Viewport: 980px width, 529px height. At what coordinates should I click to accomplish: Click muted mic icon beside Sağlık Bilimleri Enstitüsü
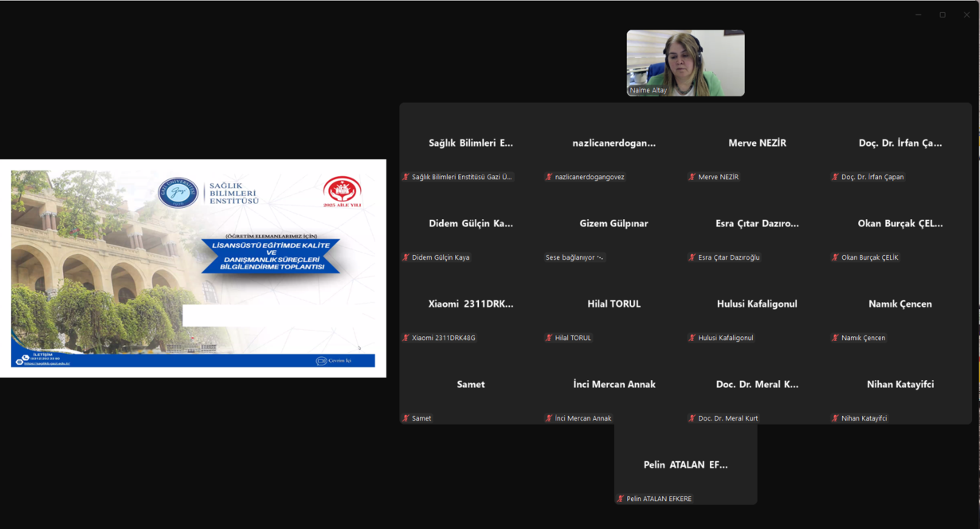click(406, 177)
